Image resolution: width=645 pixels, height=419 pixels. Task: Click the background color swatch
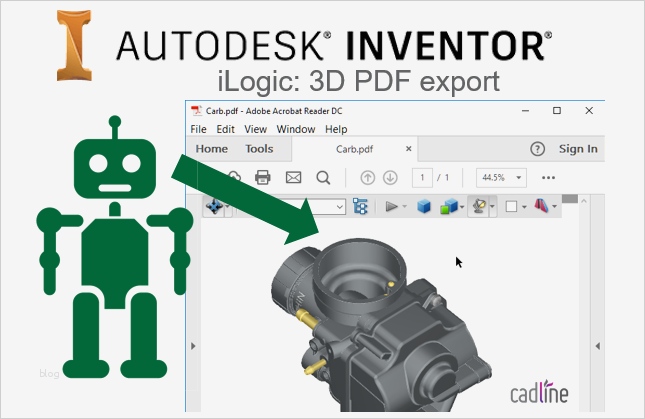tap(511, 206)
